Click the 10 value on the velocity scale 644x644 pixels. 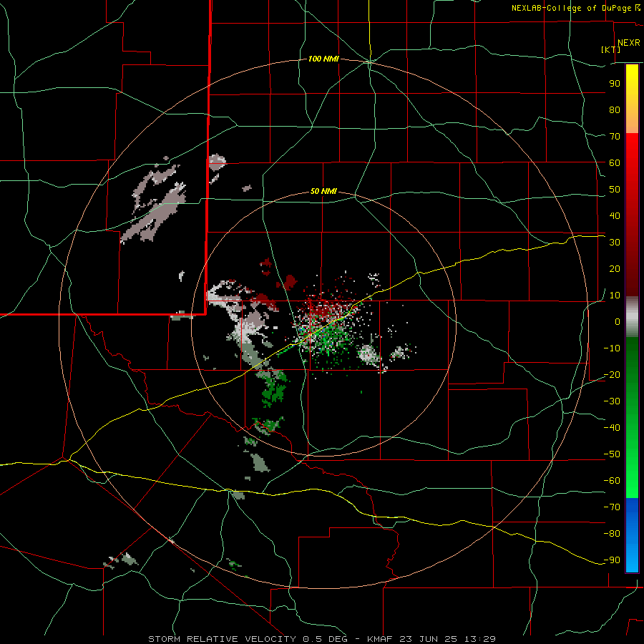[x=615, y=296]
